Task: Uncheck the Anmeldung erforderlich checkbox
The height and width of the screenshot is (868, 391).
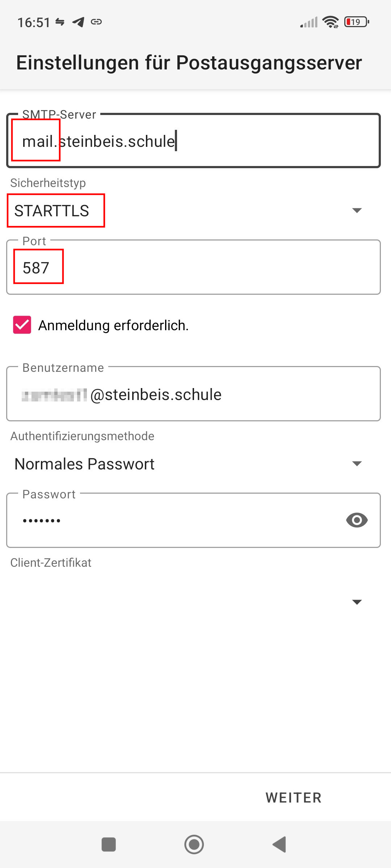Action: [x=22, y=325]
